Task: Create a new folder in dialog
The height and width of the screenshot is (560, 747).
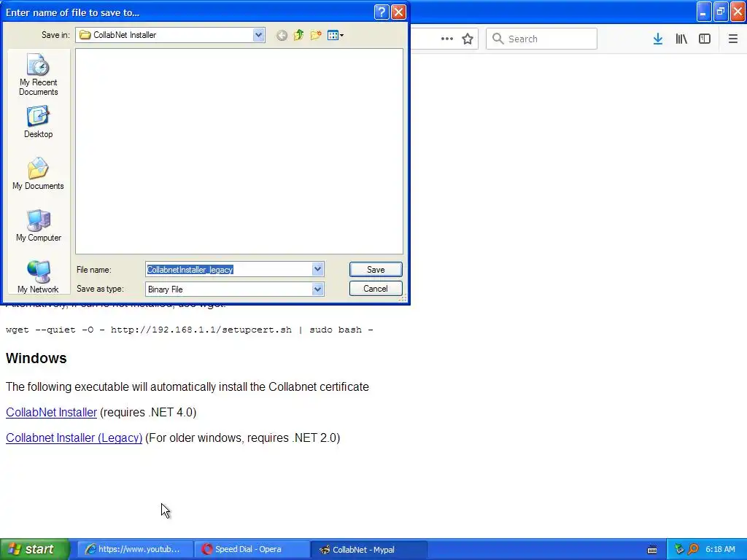Action: tap(316, 35)
